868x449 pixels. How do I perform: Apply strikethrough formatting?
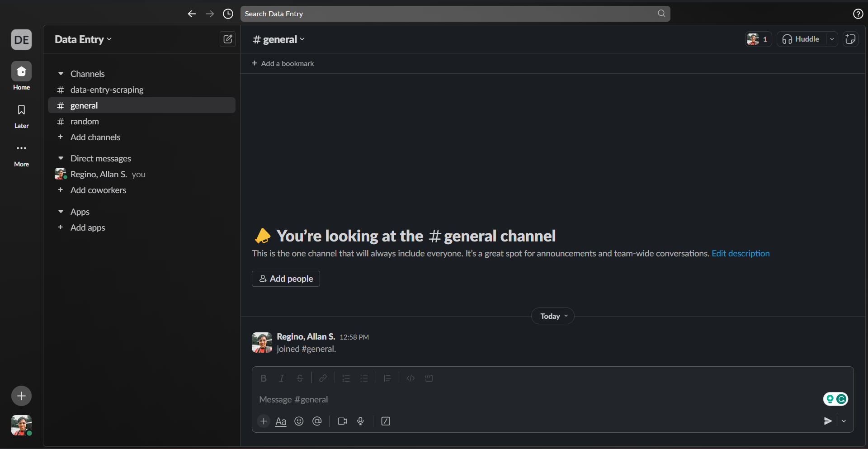point(300,378)
